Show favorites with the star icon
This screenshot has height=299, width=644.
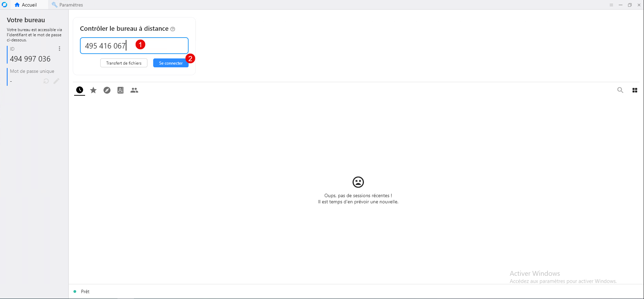93,90
